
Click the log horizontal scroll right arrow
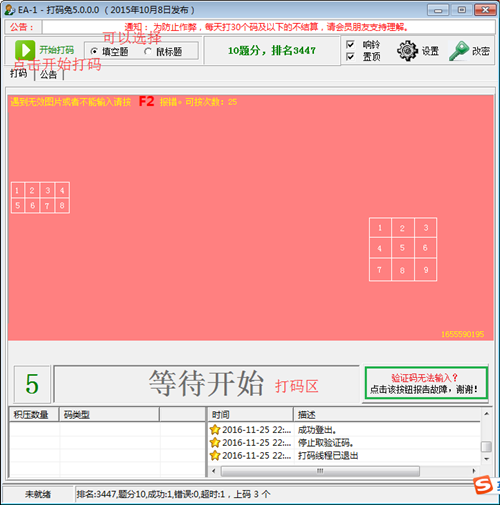coord(473,471)
